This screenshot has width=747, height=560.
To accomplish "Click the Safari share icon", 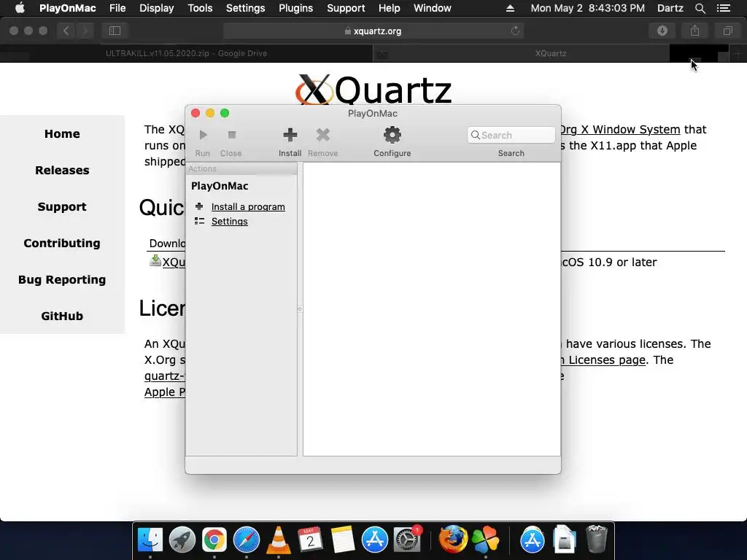I will point(695,31).
